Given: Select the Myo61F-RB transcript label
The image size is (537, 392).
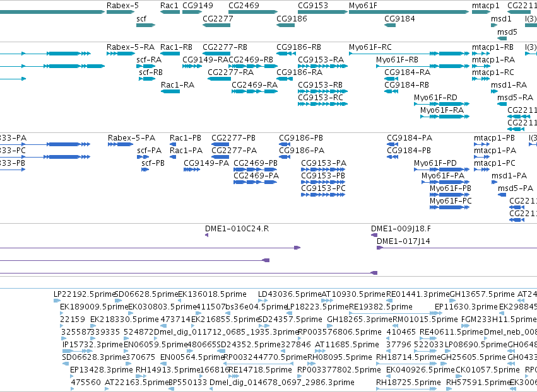Looking at the screenshot, I should tap(398, 59).
